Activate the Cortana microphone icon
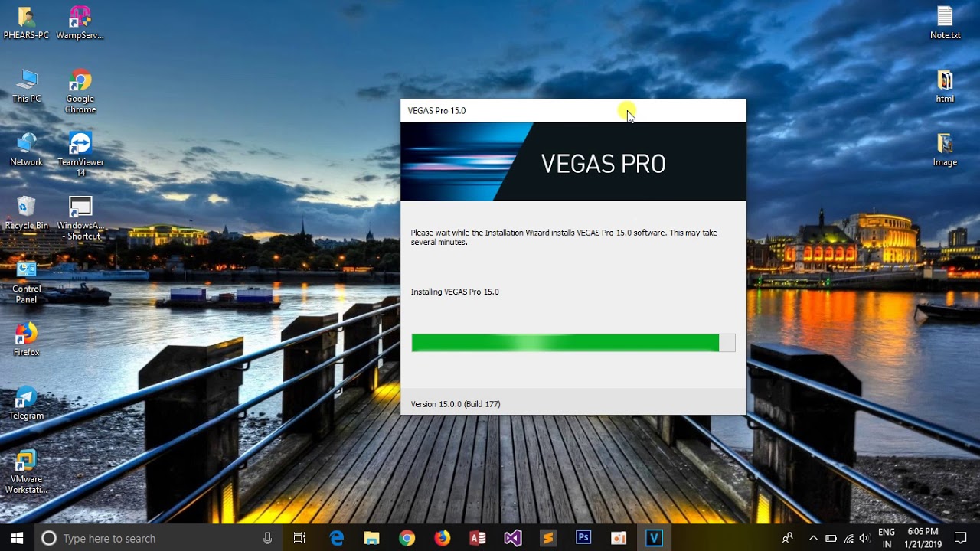The image size is (980, 551). tap(267, 538)
